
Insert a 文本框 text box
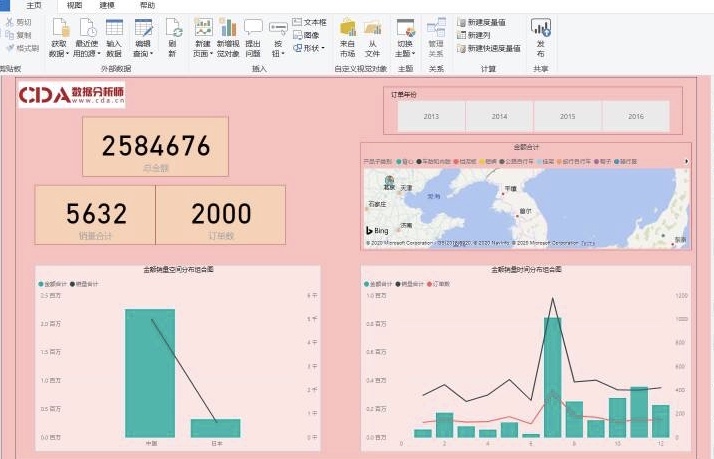click(x=310, y=22)
